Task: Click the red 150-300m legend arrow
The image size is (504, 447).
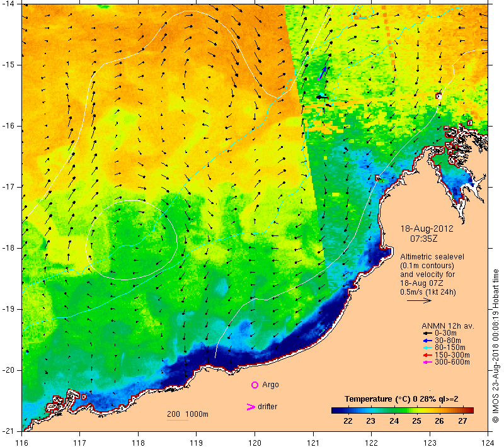Action: click(x=428, y=355)
